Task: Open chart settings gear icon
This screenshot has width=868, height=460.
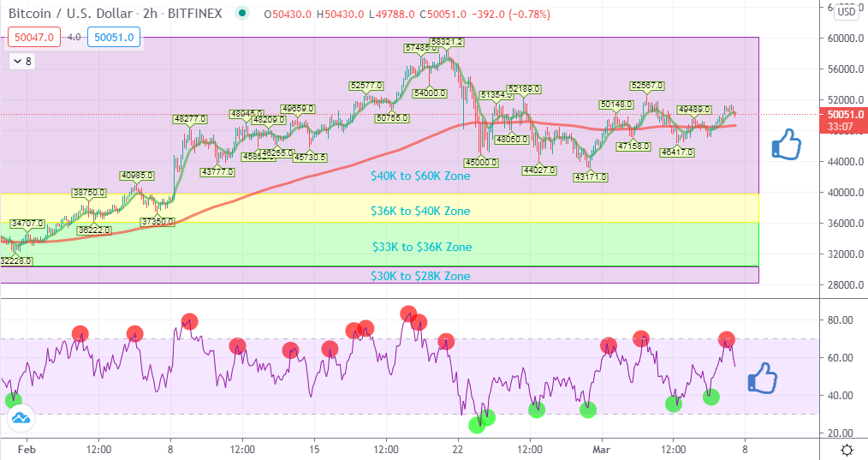Action: (x=847, y=450)
